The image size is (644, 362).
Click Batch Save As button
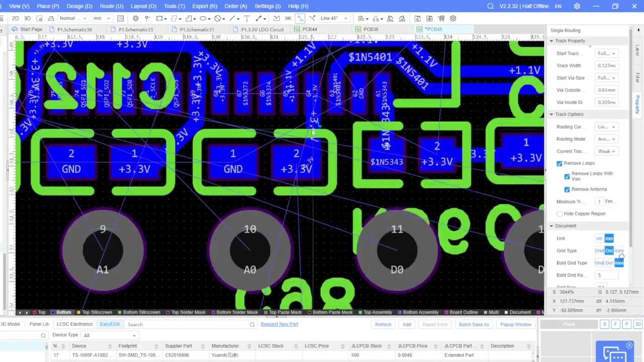pos(473,324)
